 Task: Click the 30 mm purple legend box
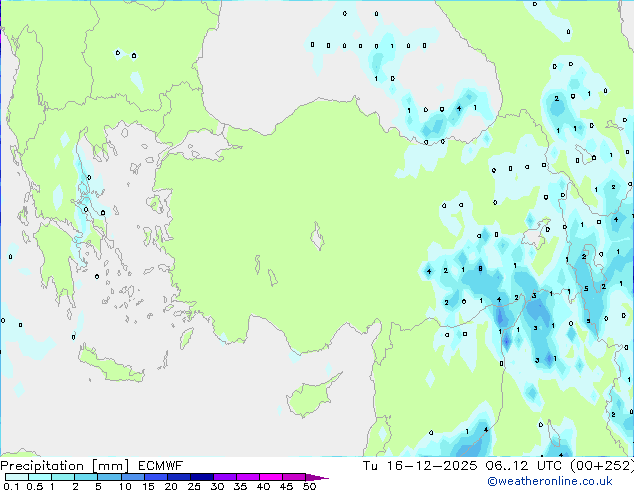point(225,477)
